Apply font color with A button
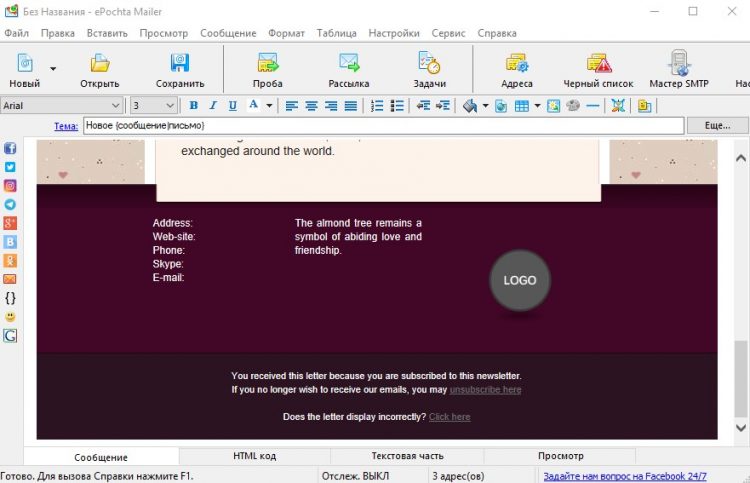Screen dimensions: 750x483 coord(254,105)
